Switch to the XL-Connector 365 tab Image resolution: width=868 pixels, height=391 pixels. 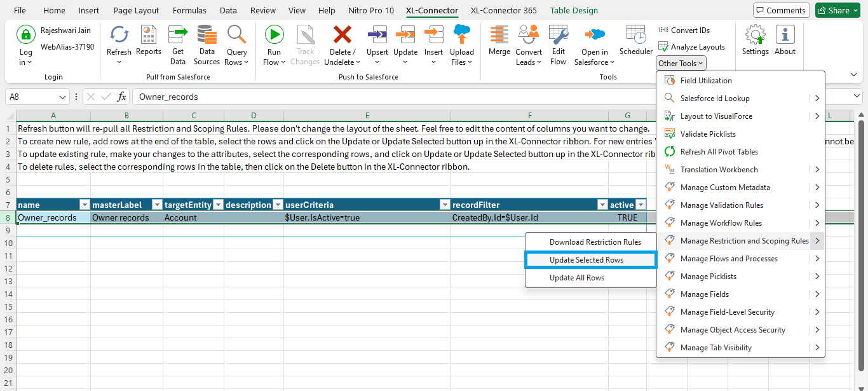[x=503, y=10]
